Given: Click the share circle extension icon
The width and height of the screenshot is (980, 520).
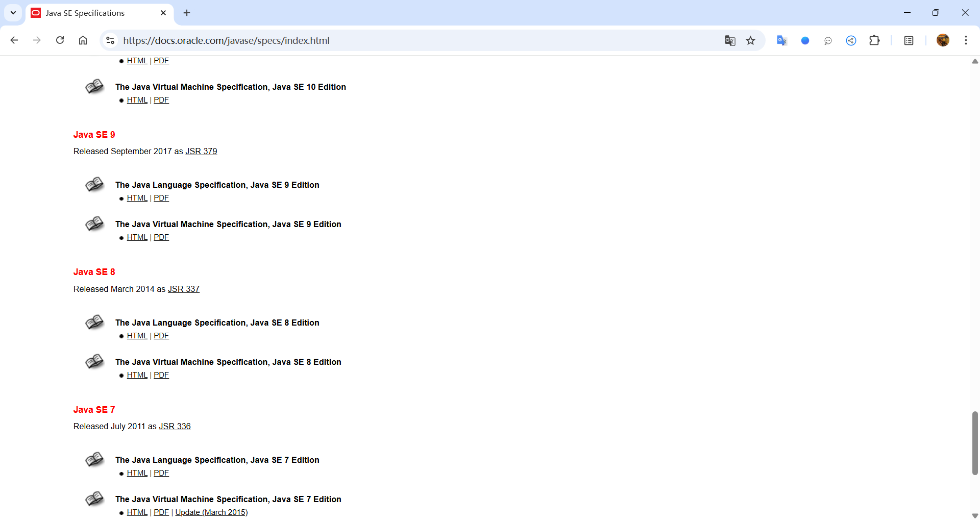Looking at the screenshot, I should pos(851,40).
